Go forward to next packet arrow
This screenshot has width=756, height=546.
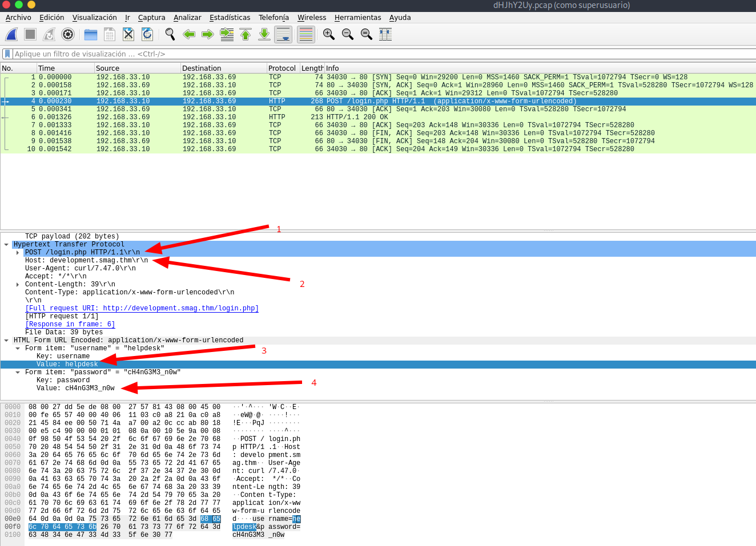[208, 34]
